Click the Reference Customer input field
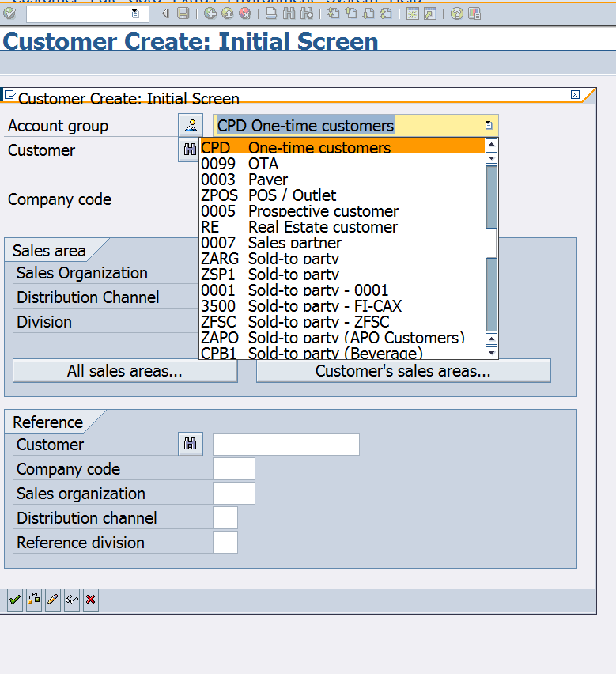Viewport: 616px width, 674px height. point(286,444)
